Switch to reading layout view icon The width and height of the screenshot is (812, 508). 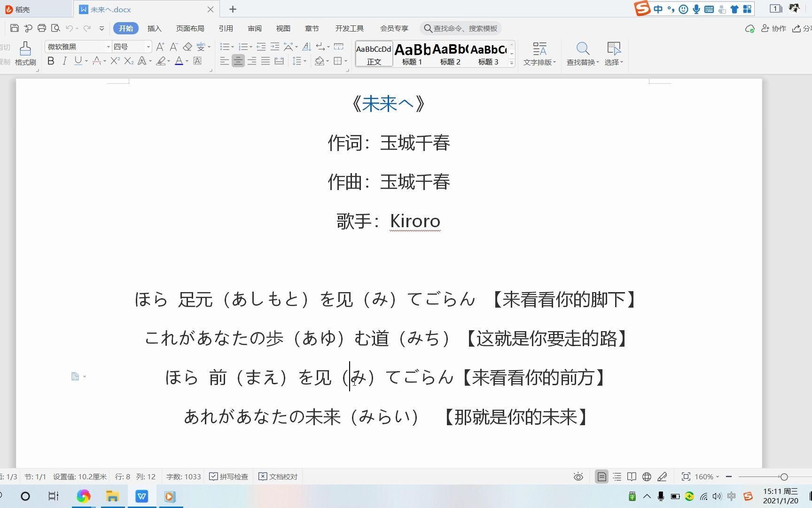pyautogui.click(x=632, y=477)
